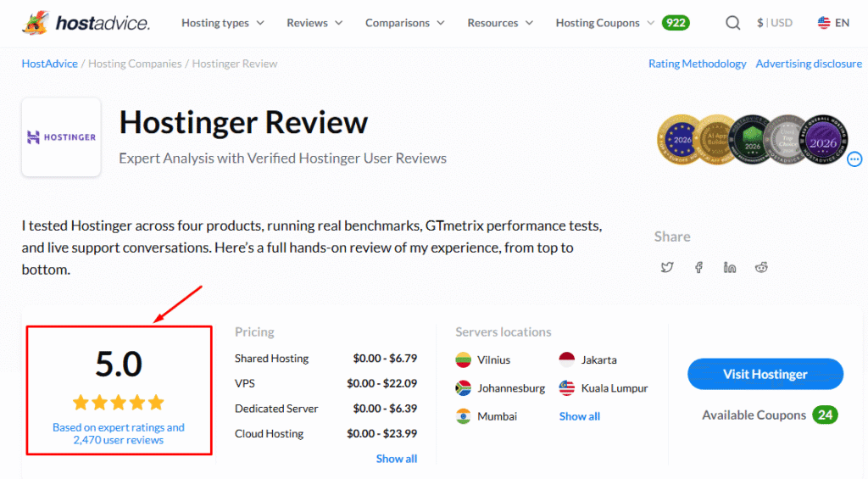The width and height of the screenshot is (868, 479).
Task: Show more award badges via ellipsis icon
Action: tap(854, 159)
